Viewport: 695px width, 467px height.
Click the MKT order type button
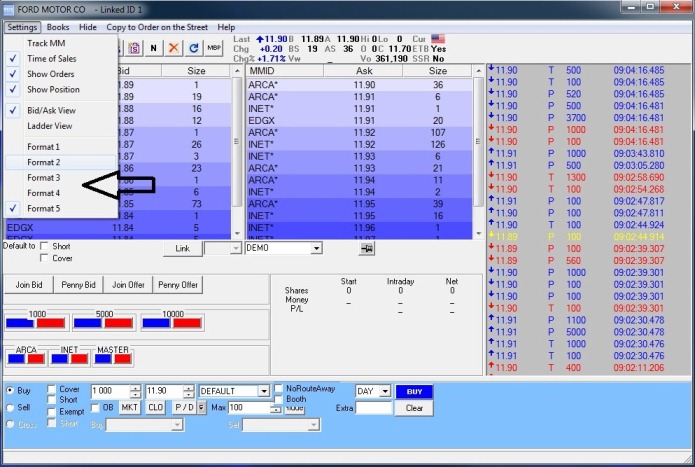[x=129, y=407]
